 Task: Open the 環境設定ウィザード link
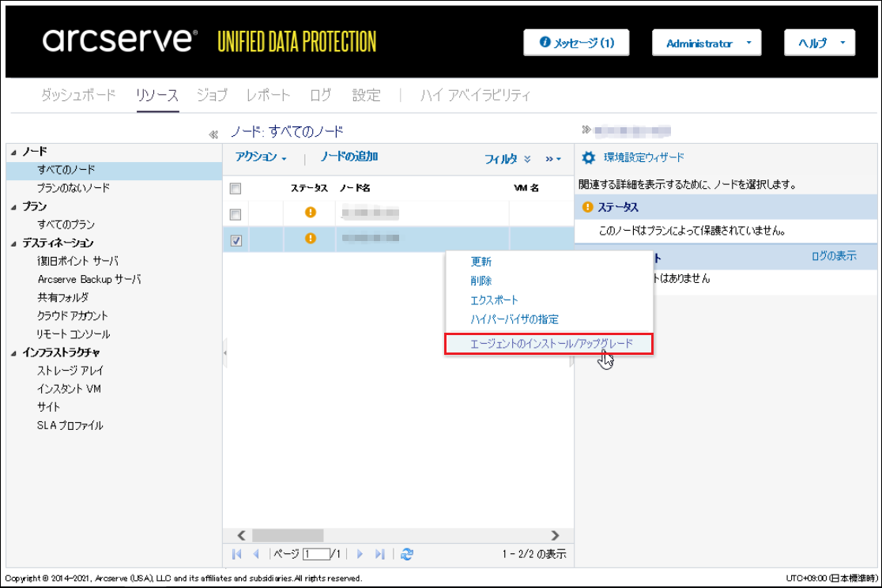pos(644,157)
